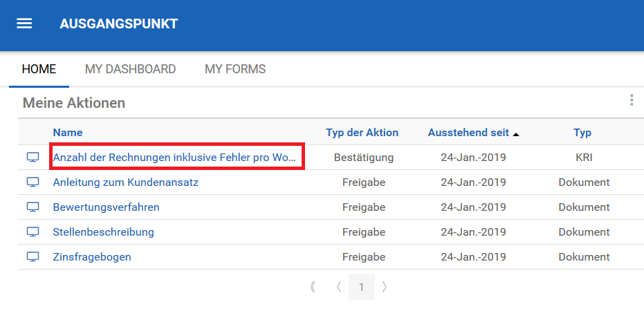This screenshot has height=311, width=644.
Task: Open the hamburger navigation menu
Action: pos(24,23)
